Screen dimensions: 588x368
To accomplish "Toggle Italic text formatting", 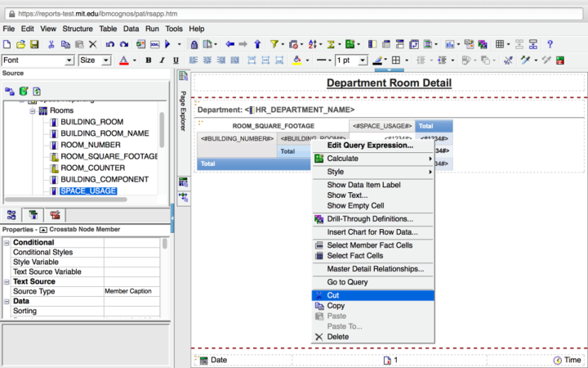I will click(163, 61).
